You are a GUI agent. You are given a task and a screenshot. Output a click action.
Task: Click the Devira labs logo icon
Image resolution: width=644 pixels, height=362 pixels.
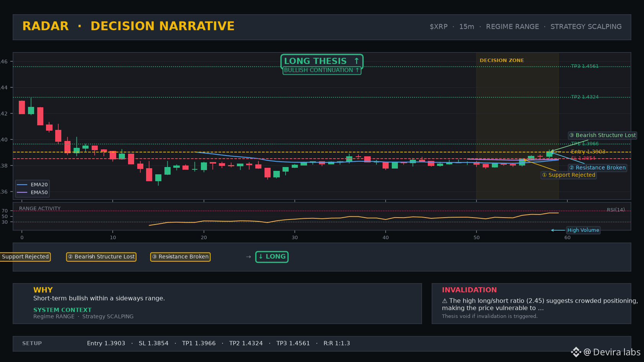pyautogui.click(x=576, y=352)
